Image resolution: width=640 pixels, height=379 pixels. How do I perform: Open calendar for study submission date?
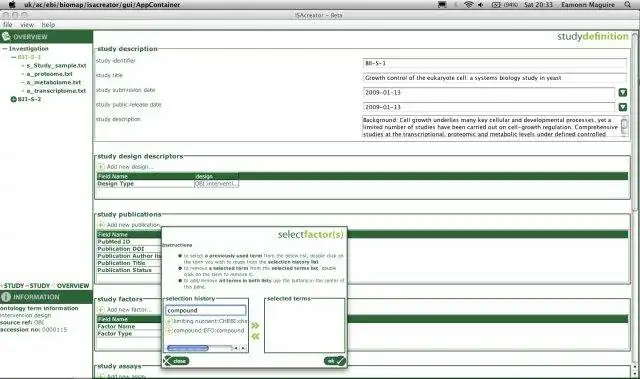(x=622, y=93)
